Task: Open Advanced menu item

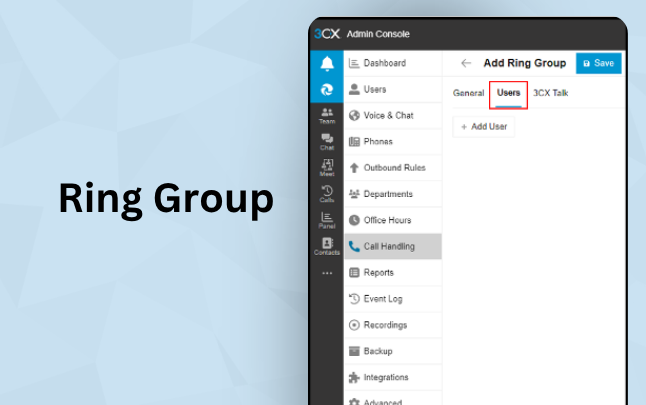Action: (x=393, y=399)
